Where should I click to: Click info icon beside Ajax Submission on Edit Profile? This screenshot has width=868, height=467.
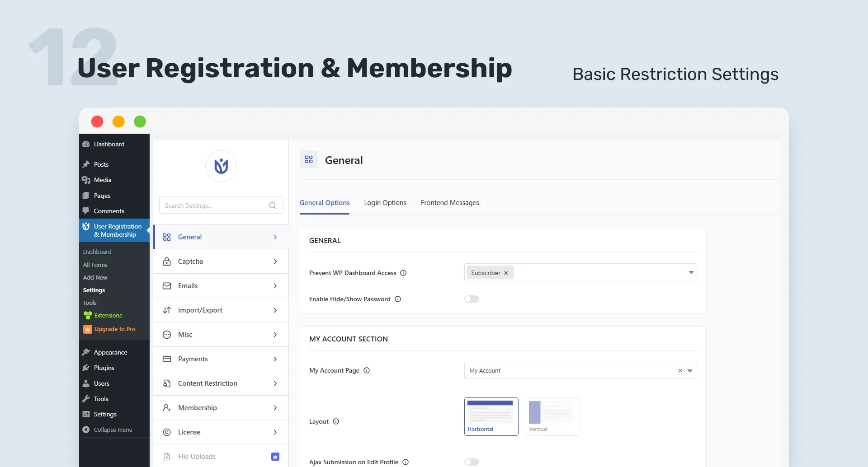pyautogui.click(x=406, y=462)
